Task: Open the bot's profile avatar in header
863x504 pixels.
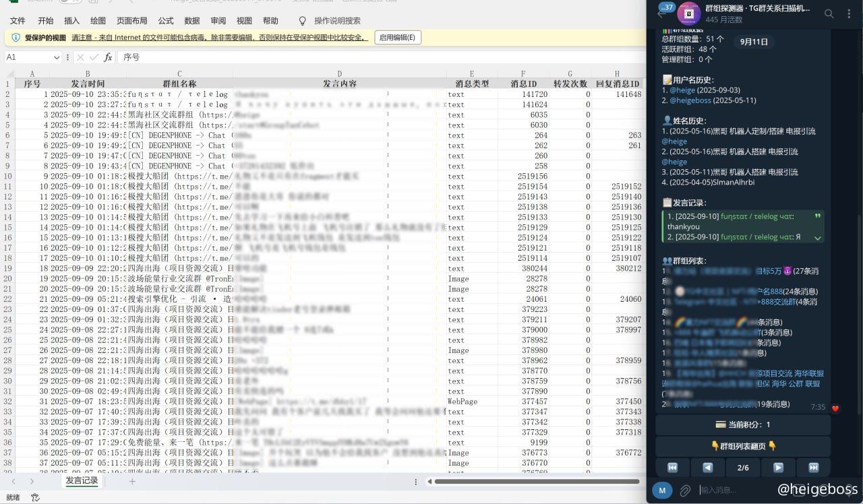Action: [x=687, y=13]
